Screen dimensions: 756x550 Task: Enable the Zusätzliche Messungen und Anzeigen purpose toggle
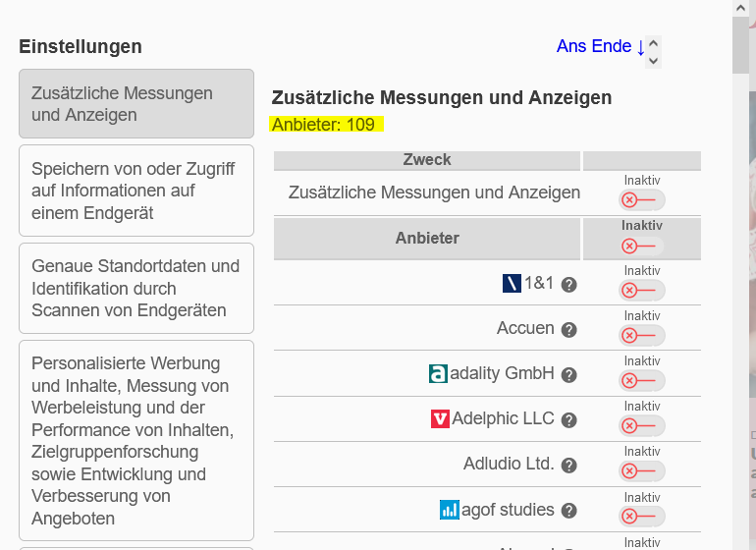click(x=642, y=200)
